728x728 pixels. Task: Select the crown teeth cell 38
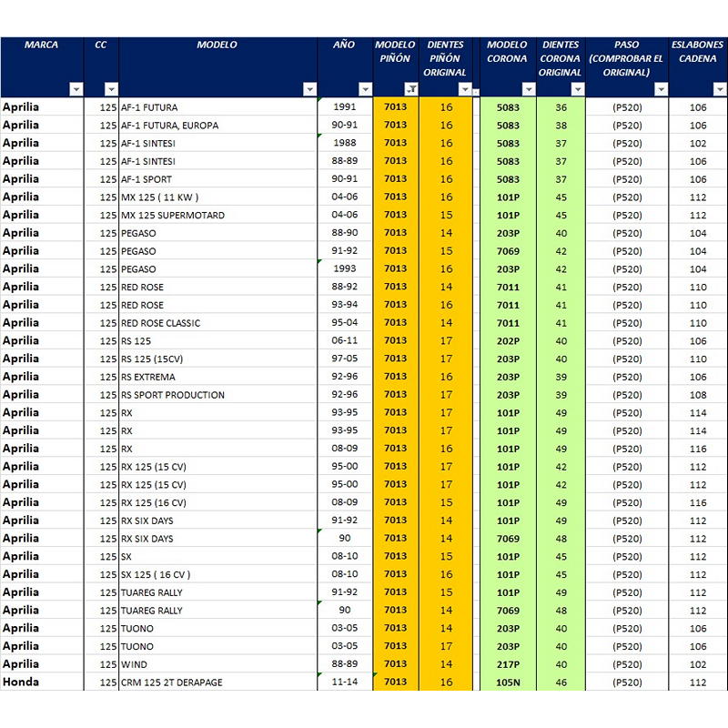tap(561, 126)
